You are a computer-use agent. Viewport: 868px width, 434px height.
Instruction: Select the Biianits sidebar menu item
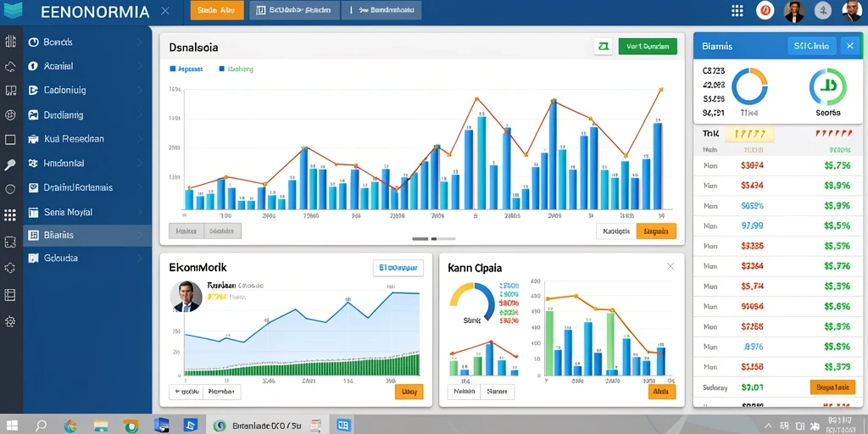point(87,235)
